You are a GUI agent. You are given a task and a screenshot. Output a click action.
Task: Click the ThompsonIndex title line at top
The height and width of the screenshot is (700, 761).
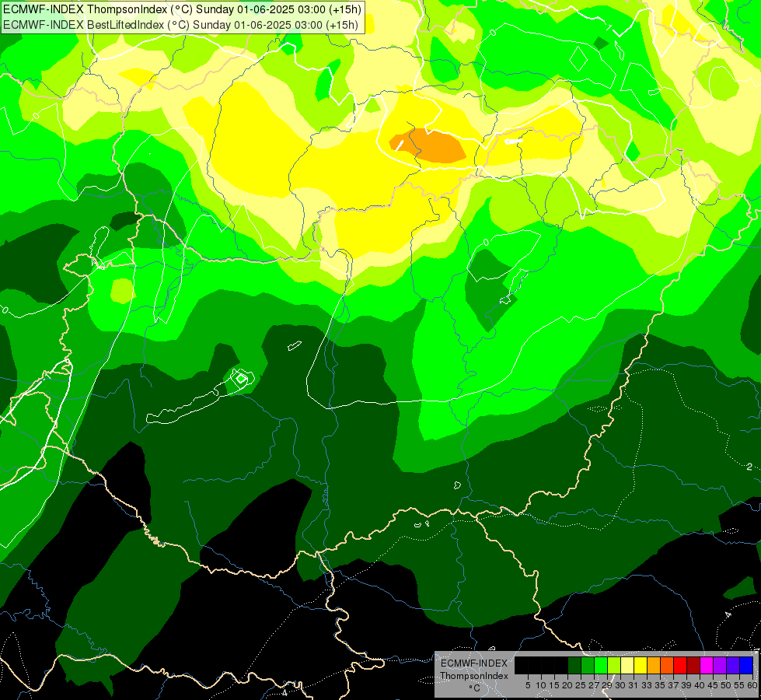point(183,9)
